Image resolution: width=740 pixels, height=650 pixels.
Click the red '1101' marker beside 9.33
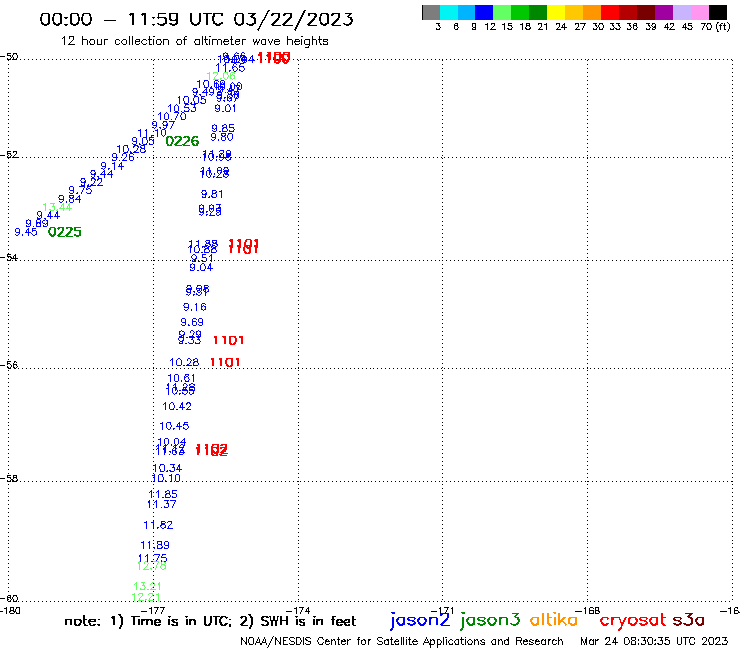(x=228, y=340)
